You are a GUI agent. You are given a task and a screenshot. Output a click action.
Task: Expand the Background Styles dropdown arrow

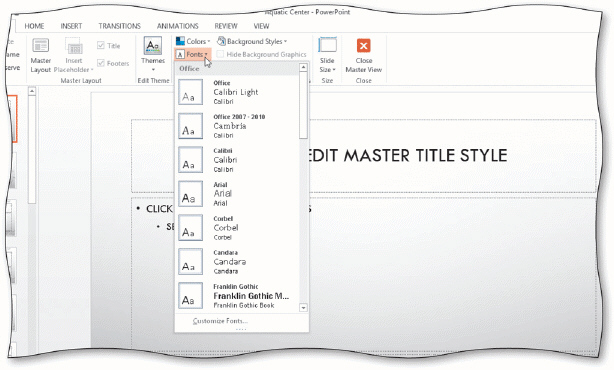pos(285,41)
